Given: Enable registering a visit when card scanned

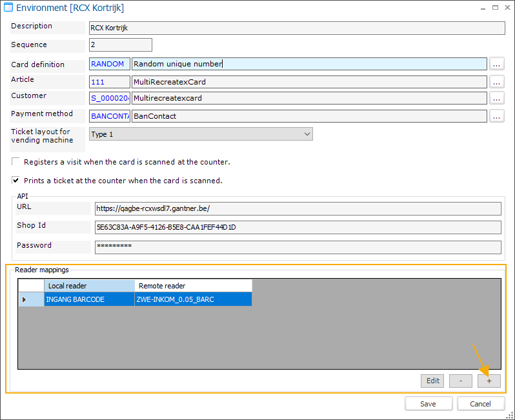Looking at the screenshot, I should click(15, 162).
